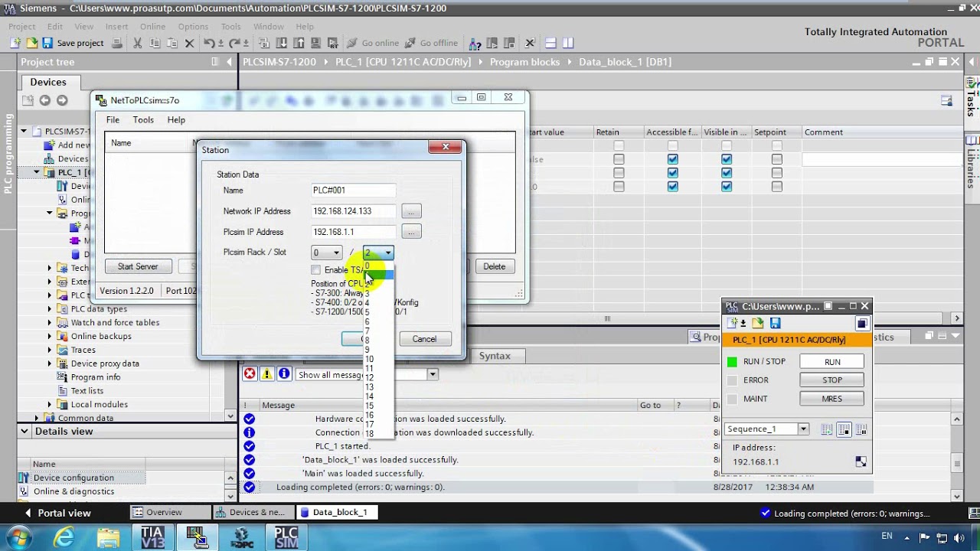
Task: Click the Cut scissors icon in toolbar
Action: (138, 43)
